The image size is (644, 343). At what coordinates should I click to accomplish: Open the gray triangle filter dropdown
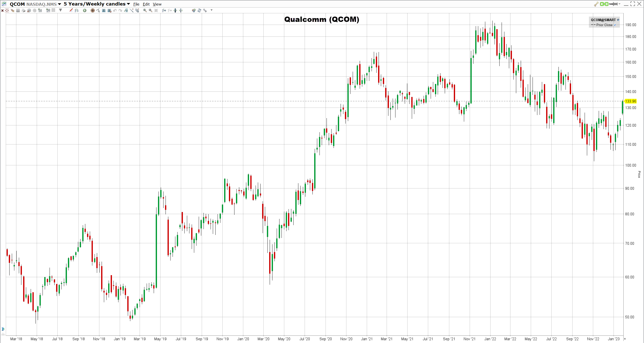click(x=60, y=10)
